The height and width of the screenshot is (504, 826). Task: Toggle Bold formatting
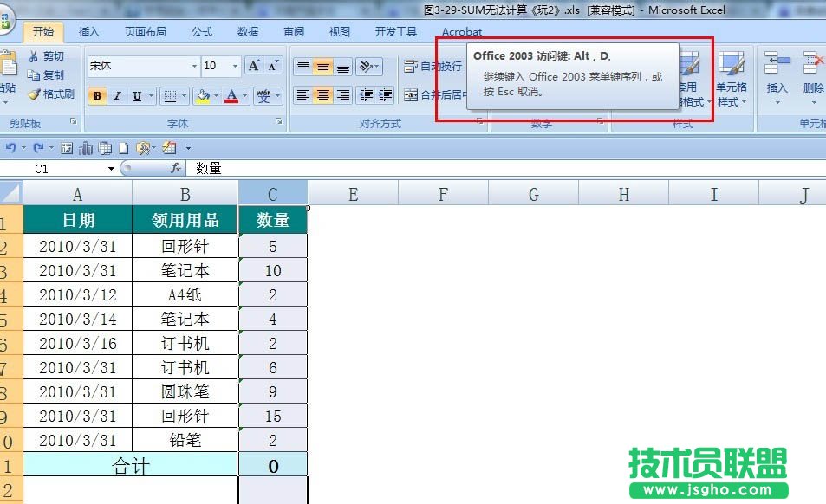coord(97,96)
